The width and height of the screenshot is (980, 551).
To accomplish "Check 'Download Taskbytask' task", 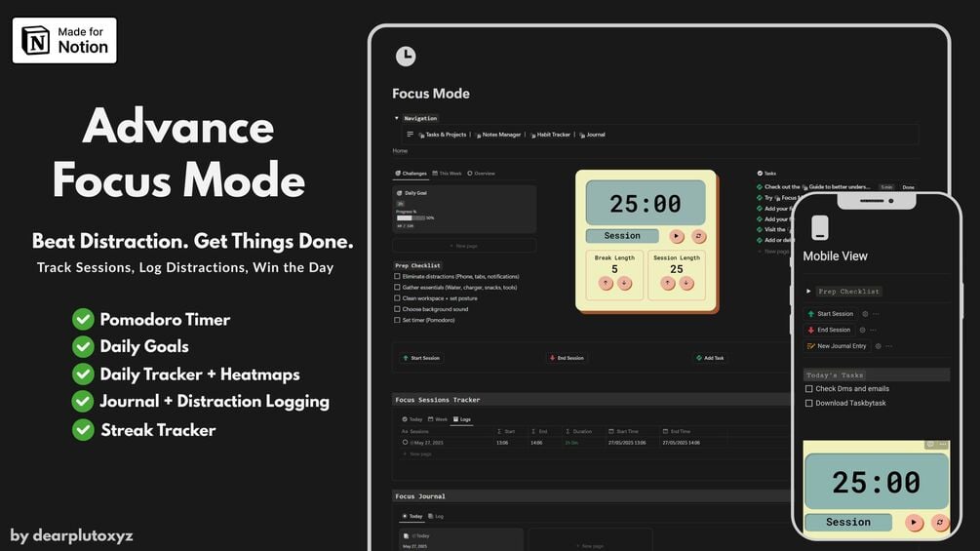I will pyautogui.click(x=808, y=403).
